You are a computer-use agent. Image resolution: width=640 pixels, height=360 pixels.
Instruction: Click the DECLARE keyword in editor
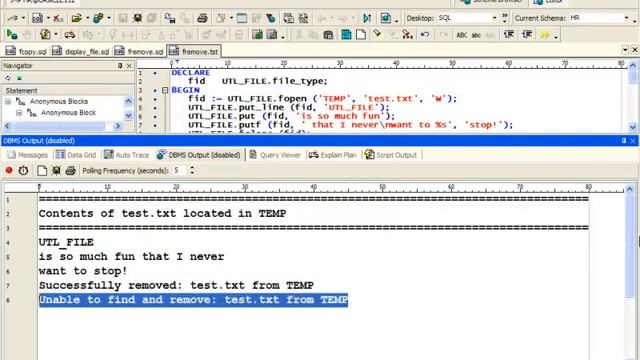[191, 73]
